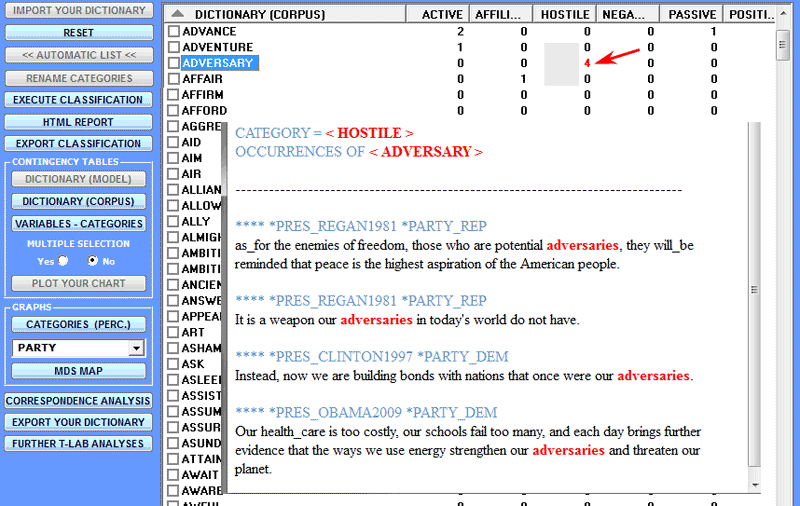Check the AIR word checkbox
Image resolution: width=800 pixels, height=506 pixels.
pos(173,173)
